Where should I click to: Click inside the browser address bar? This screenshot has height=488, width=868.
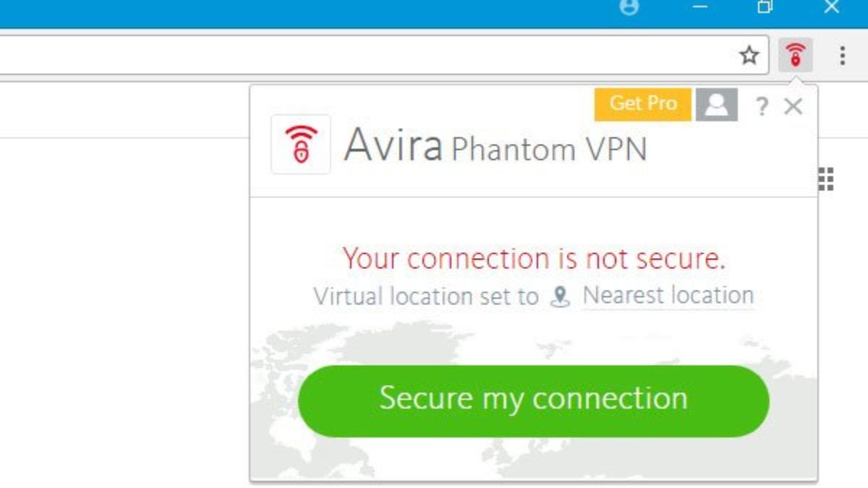pos(362,55)
